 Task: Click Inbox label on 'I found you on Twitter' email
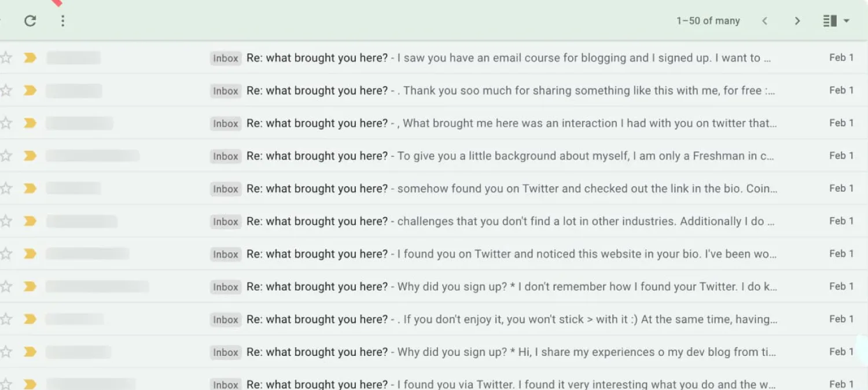tap(225, 254)
